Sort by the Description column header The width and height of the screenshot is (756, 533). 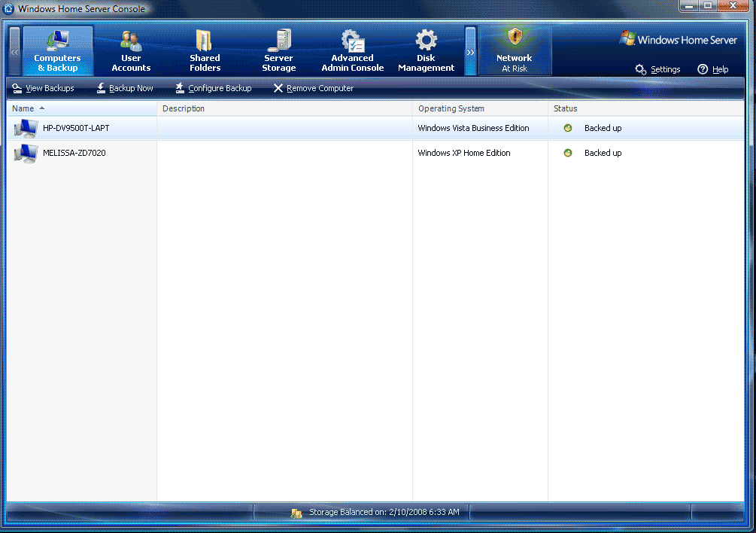coord(284,108)
